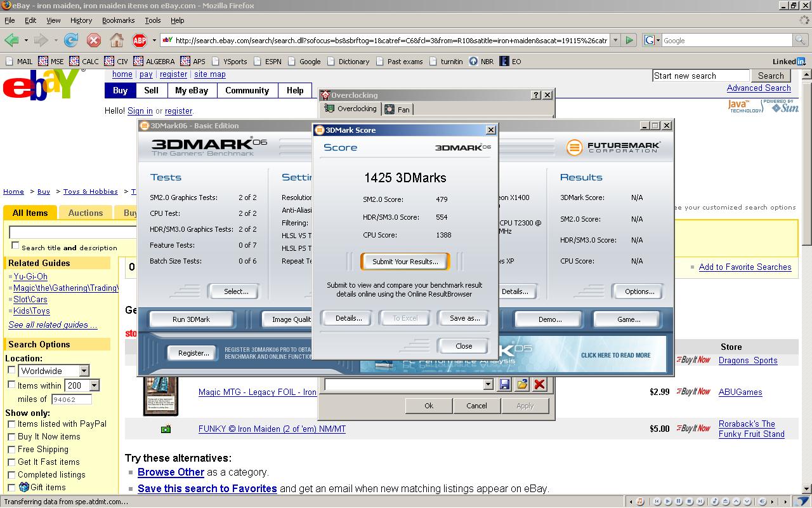Viewport: 812px width, 508px height.
Task: Click Cancel in the Overclocking window
Action: [476, 406]
